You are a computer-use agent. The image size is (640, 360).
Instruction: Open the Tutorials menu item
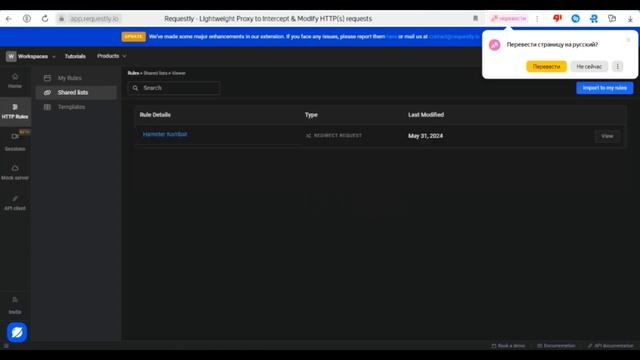[x=75, y=56]
